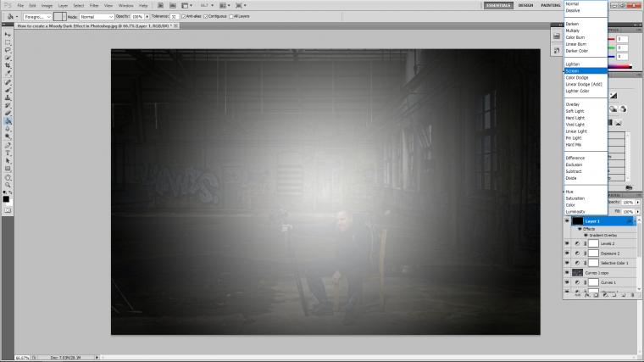
Task: Select the Eyedropper tool
Action: tap(8, 74)
